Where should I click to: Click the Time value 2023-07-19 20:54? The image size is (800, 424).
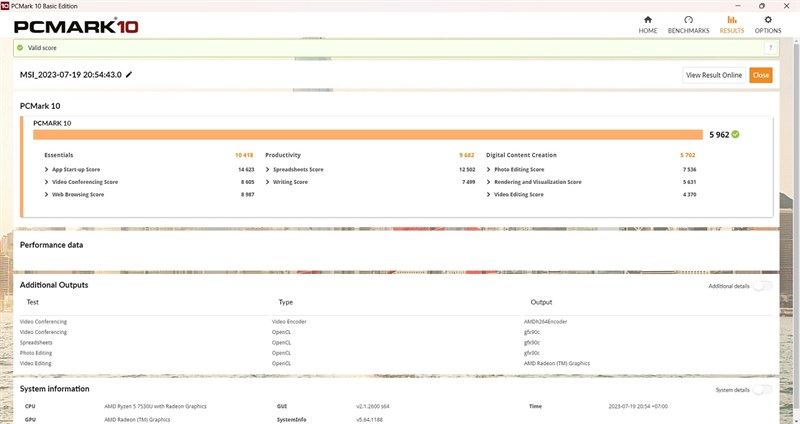click(638, 407)
